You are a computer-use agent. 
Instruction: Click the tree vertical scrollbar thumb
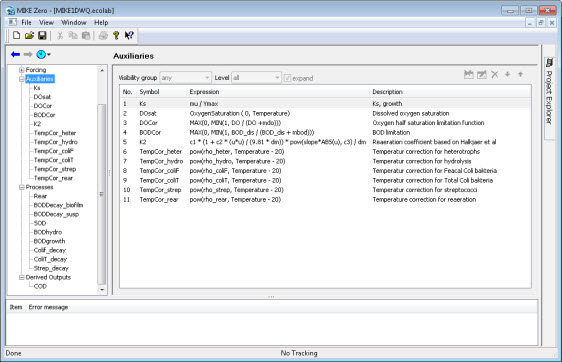click(102, 194)
